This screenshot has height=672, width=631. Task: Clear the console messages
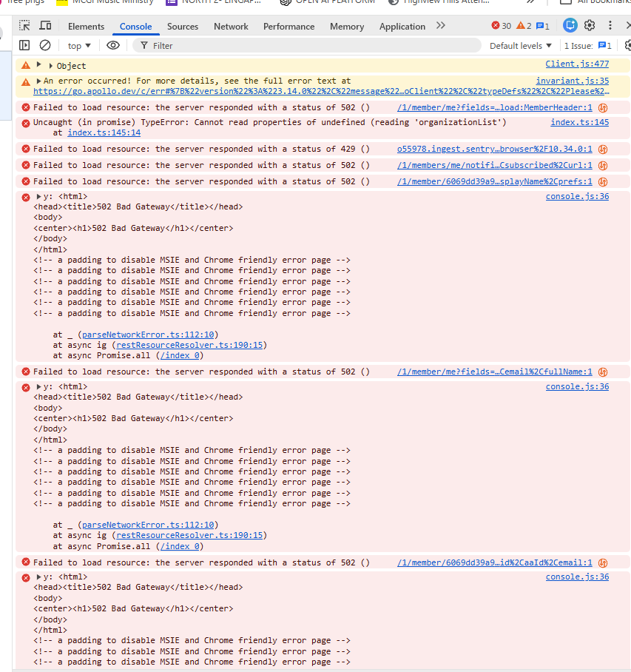pyautogui.click(x=45, y=45)
